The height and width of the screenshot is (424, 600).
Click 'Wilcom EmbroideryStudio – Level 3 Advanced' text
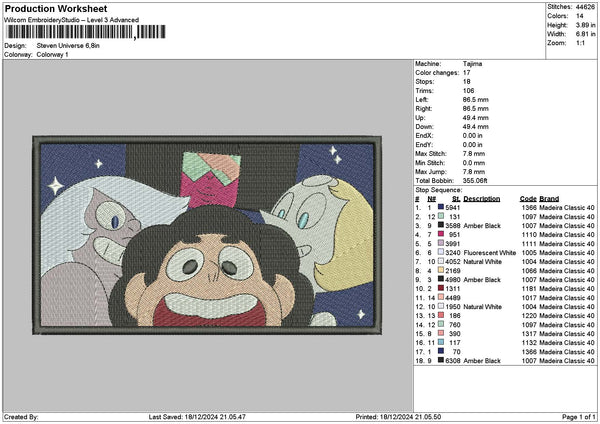click(x=71, y=20)
